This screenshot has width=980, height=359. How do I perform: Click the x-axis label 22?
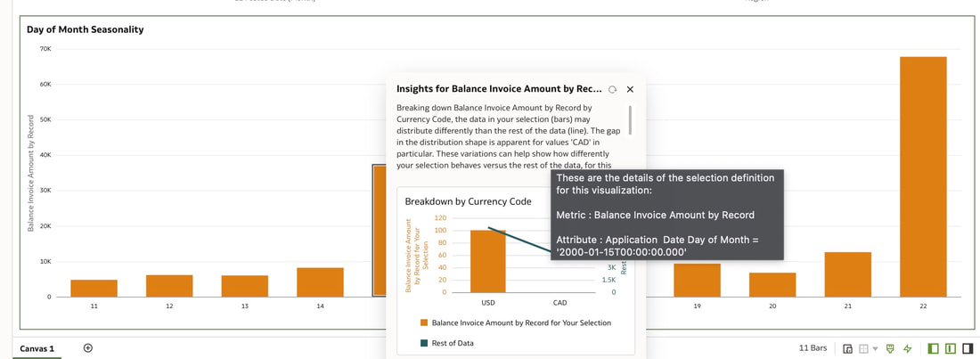click(x=923, y=306)
